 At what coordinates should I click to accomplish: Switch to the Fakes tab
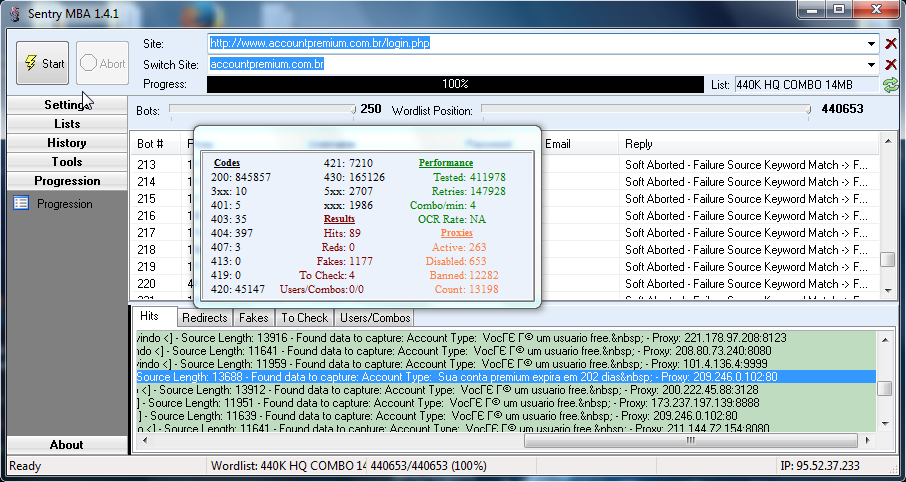pos(254,318)
